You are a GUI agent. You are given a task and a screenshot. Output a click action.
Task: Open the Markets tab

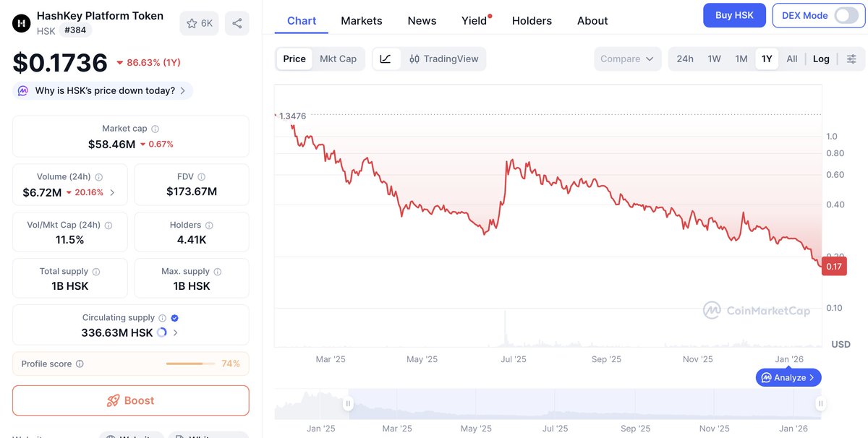(x=361, y=21)
